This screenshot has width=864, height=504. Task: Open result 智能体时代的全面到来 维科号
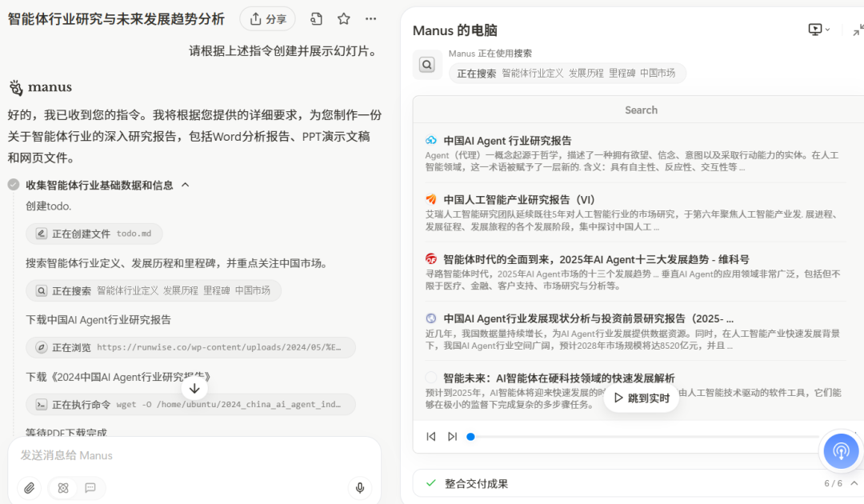(596, 259)
